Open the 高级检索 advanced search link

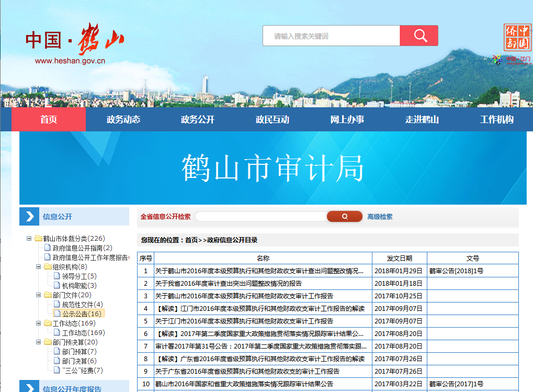pyautogui.click(x=380, y=217)
